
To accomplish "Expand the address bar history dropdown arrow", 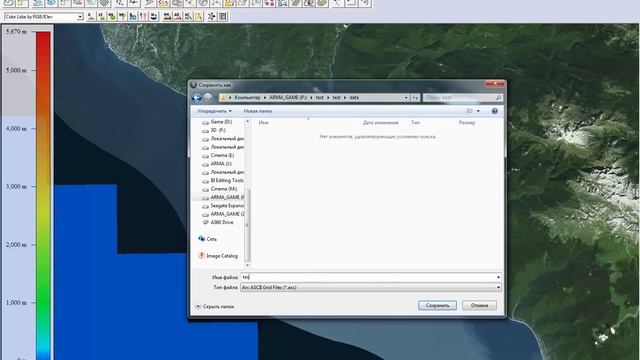I will [x=406, y=98].
